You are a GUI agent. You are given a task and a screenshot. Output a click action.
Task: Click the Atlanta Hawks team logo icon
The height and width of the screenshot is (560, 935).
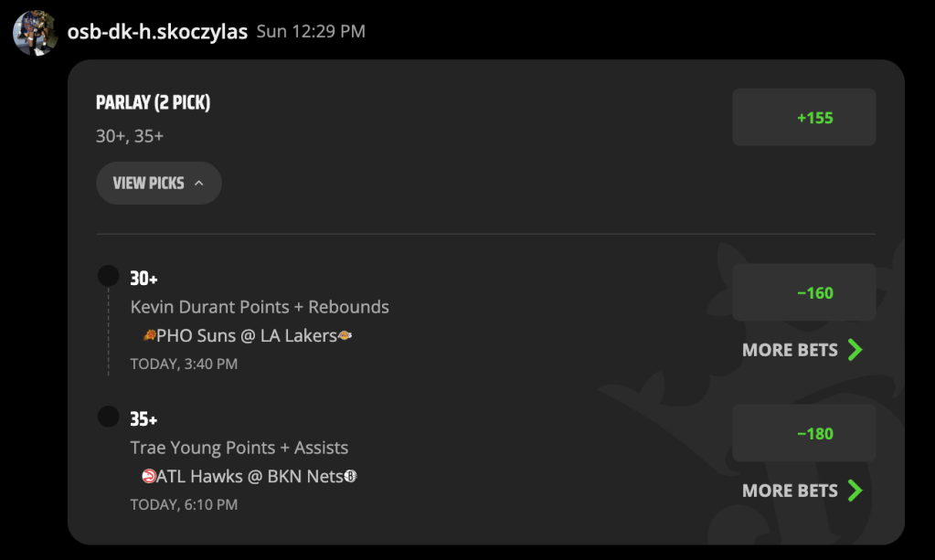tap(148, 476)
